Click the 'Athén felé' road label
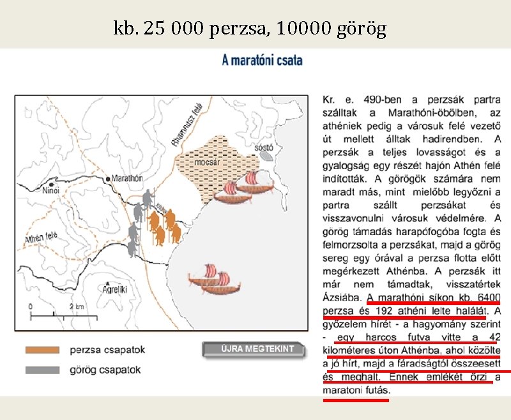Viewport: 511px width, 420px height. coord(41,237)
